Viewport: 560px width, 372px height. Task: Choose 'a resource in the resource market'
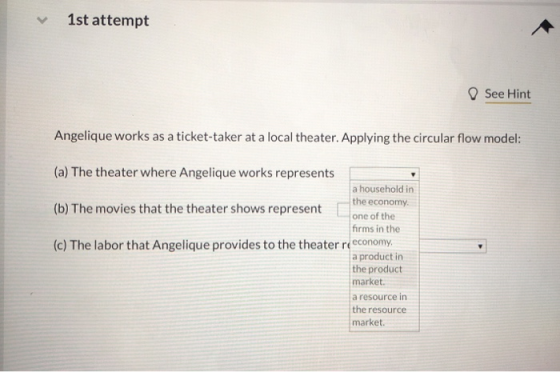[384, 310]
